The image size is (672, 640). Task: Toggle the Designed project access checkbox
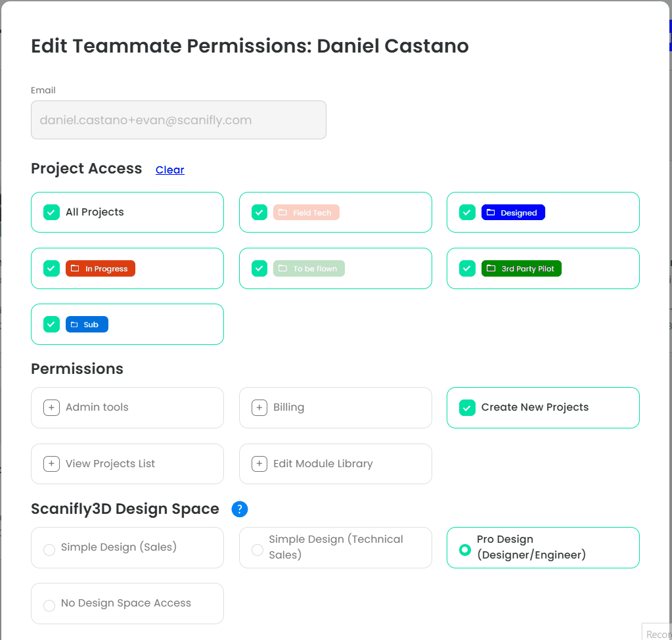point(466,212)
